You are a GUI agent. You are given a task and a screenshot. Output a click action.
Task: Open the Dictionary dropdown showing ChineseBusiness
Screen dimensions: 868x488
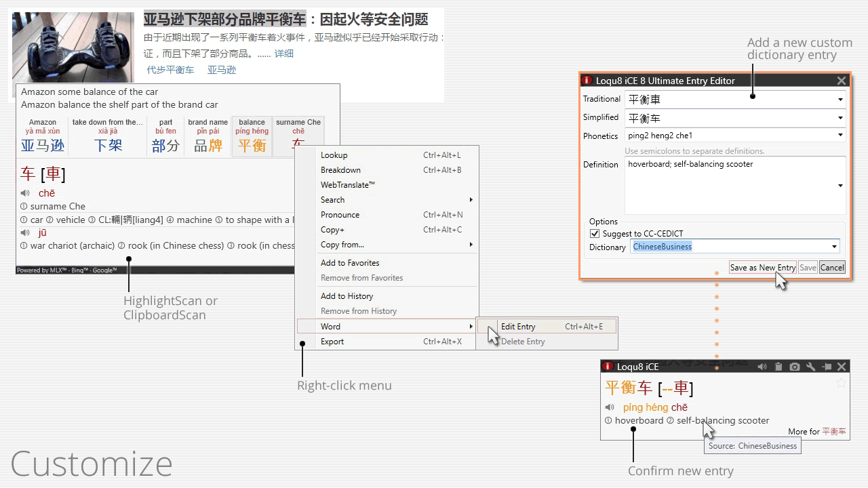[833, 246]
